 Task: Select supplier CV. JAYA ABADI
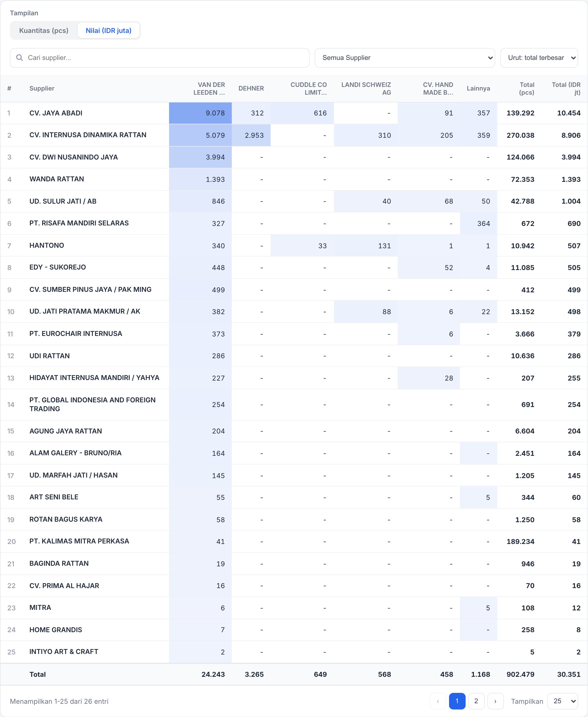56,113
